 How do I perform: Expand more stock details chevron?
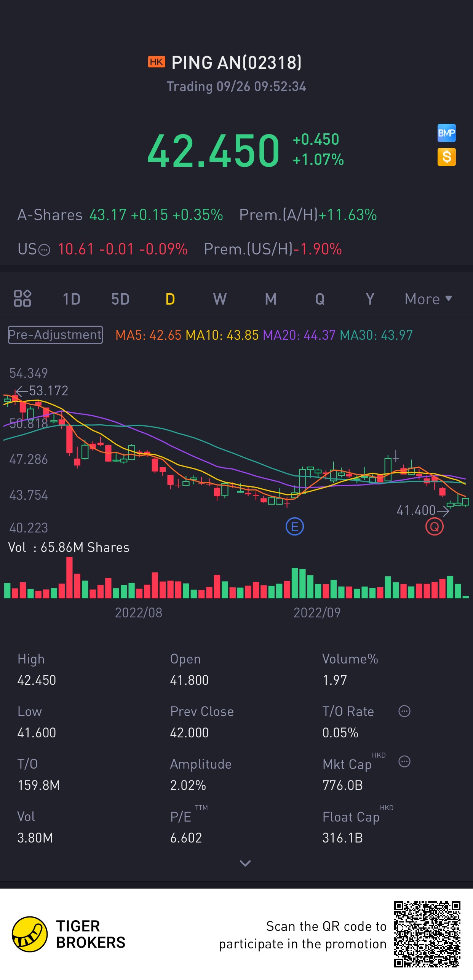[x=245, y=863]
